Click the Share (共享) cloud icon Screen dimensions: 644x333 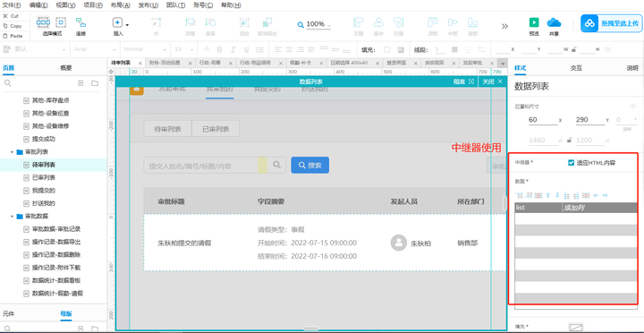554,22
